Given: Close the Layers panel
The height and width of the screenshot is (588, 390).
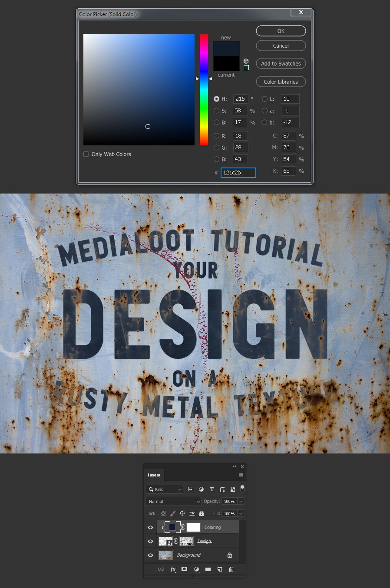Looking at the screenshot, I should pyautogui.click(x=242, y=466).
